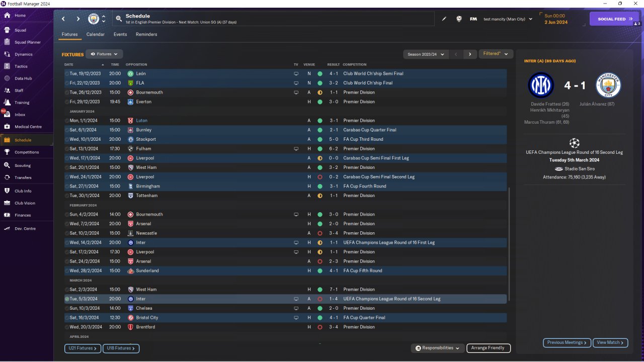Toggle the selection circle for Sat, 13/1/2024 Fulham

[67, 149]
